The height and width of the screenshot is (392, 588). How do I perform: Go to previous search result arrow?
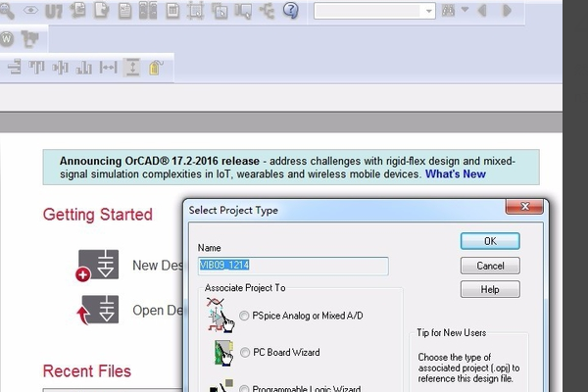(482, 11)
